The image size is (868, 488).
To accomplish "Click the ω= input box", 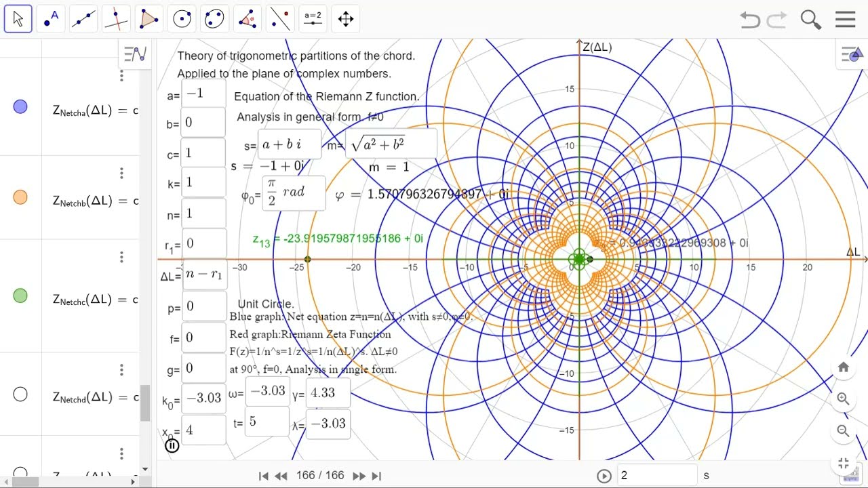I will [267, 392].
